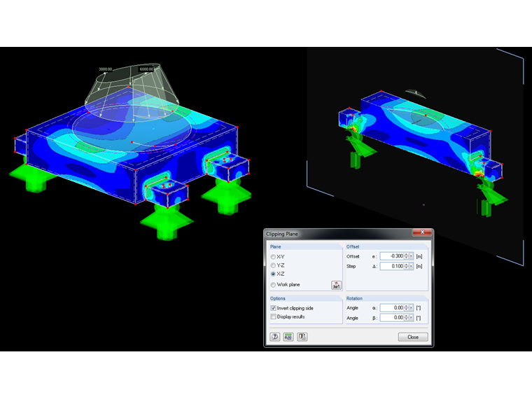Click the 3000.00 load label
The width and height of the screenshot is (532, 399).
[105, 69]
